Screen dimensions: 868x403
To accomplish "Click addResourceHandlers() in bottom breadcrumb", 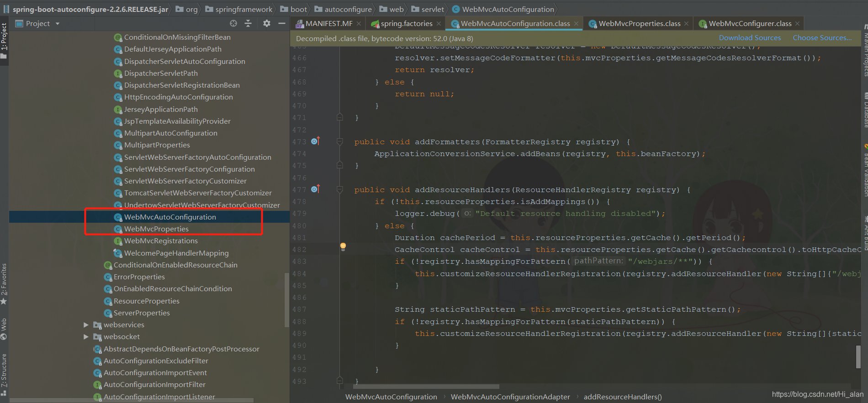I will [x=623, y=397].
